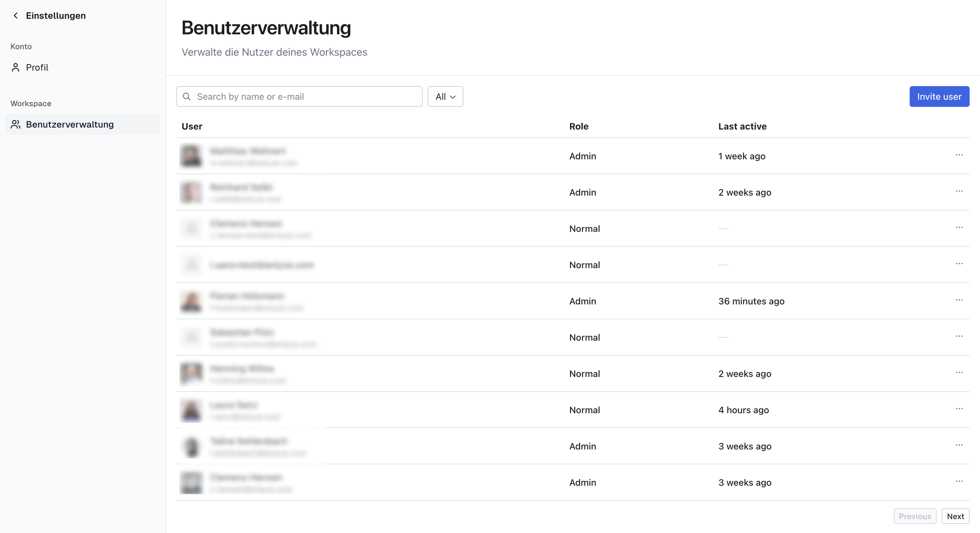Open the ellipsis for the 4 hours ago user
The image size is (980, 533).
pyautogui.click(x=959, y=409)
